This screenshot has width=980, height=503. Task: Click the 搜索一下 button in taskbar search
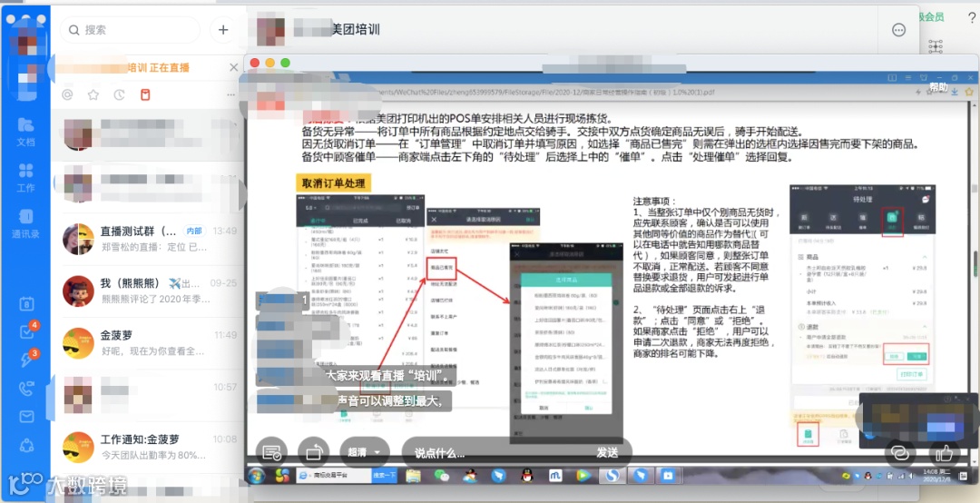pyautogui.click(x=385, y=476)
